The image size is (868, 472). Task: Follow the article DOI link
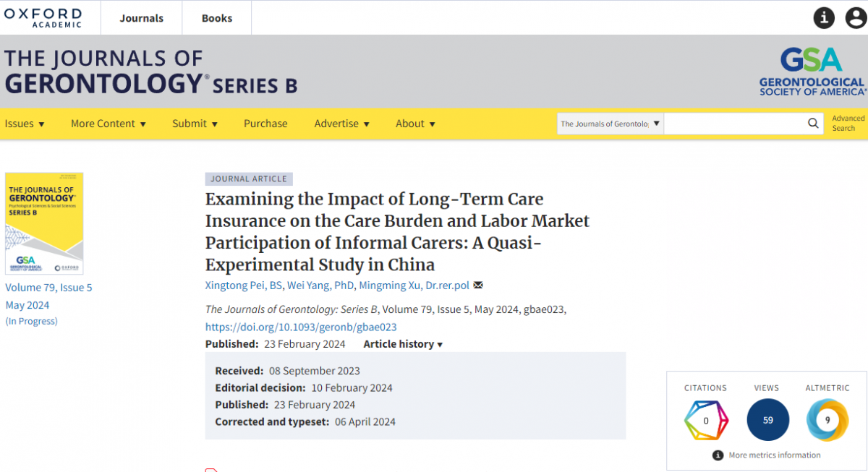coord(301,327)
